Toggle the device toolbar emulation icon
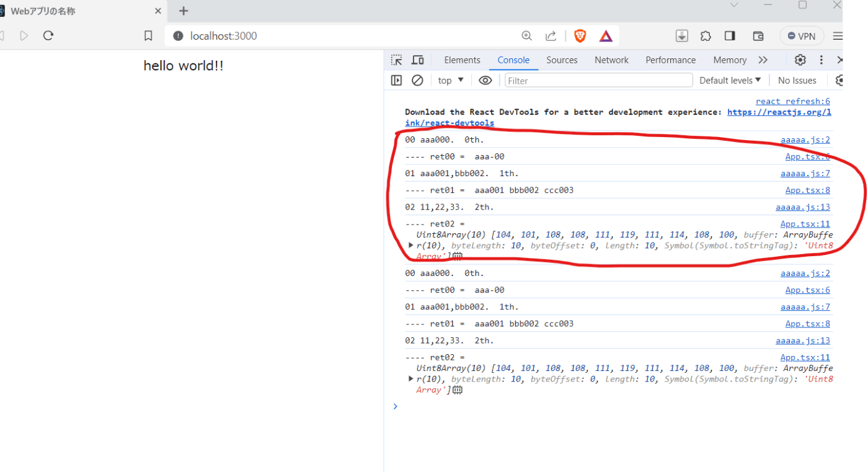This screenshot has height=472, width=868. tap(417, 60)
